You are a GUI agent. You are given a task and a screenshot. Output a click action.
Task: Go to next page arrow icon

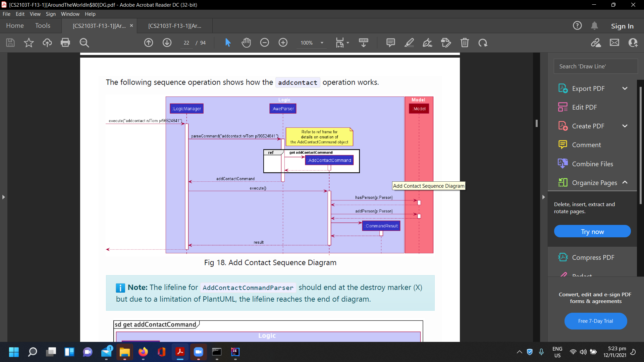167,43
